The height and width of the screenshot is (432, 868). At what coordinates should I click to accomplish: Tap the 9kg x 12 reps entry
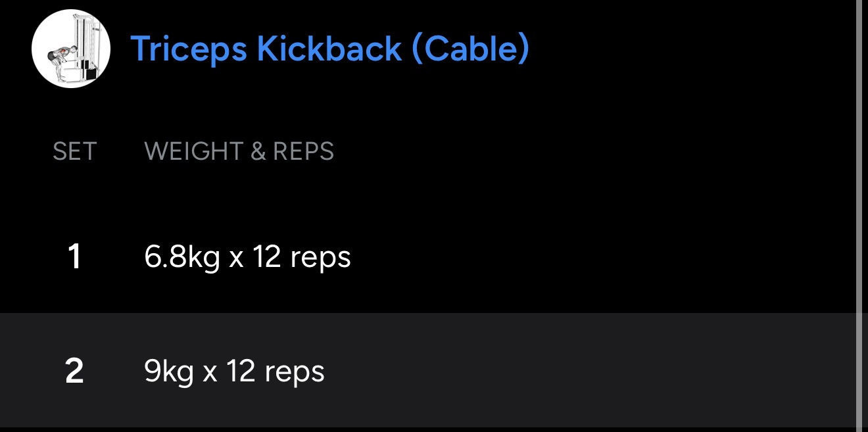(234, 372)
